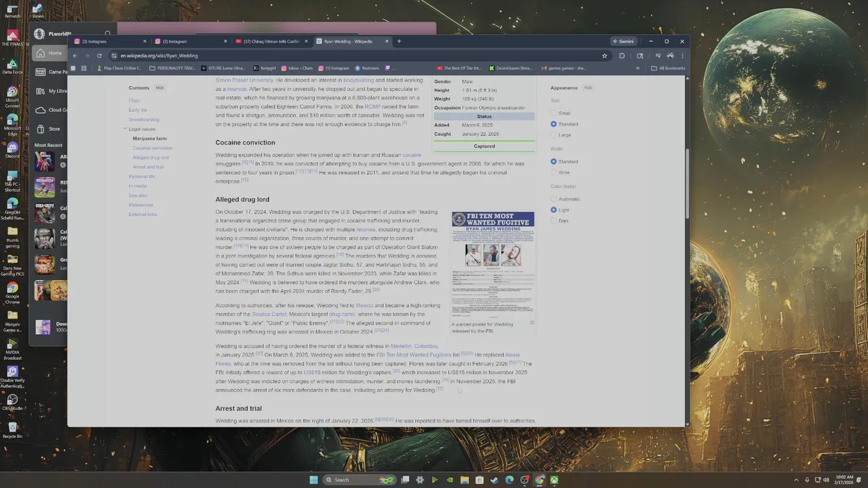Open the Recycle Bin desktop icon
The image size is (868, 488).
pos(12,430)
